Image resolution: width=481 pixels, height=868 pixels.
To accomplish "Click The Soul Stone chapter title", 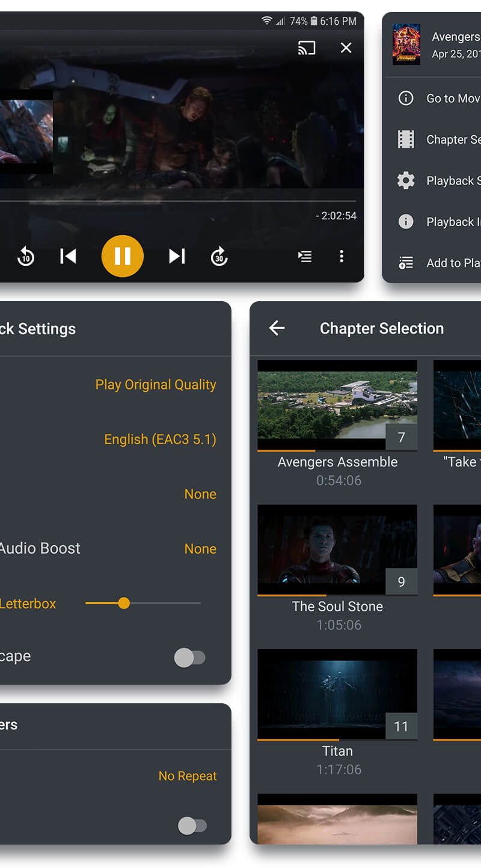I will pyautogui.click(x=337, y=606).
